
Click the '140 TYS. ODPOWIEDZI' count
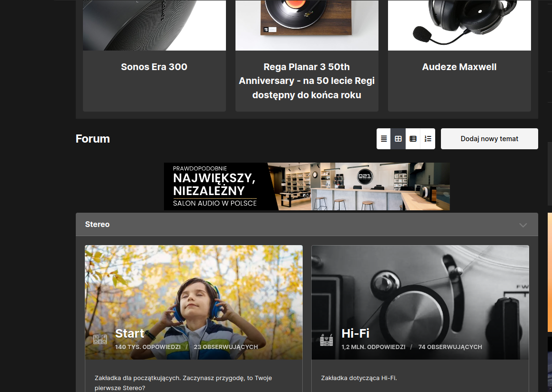[148, 347]
